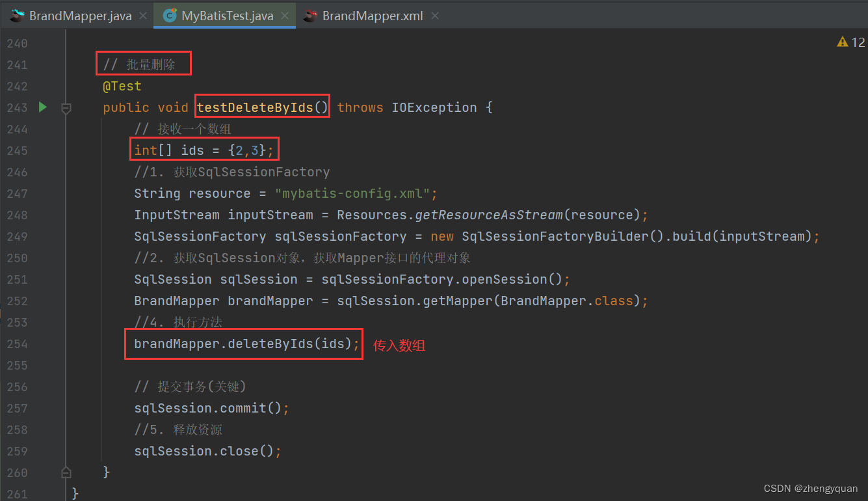Click the MyBatisTest.java class icon
Screen dimensions: 868x501
click(170, 16)
